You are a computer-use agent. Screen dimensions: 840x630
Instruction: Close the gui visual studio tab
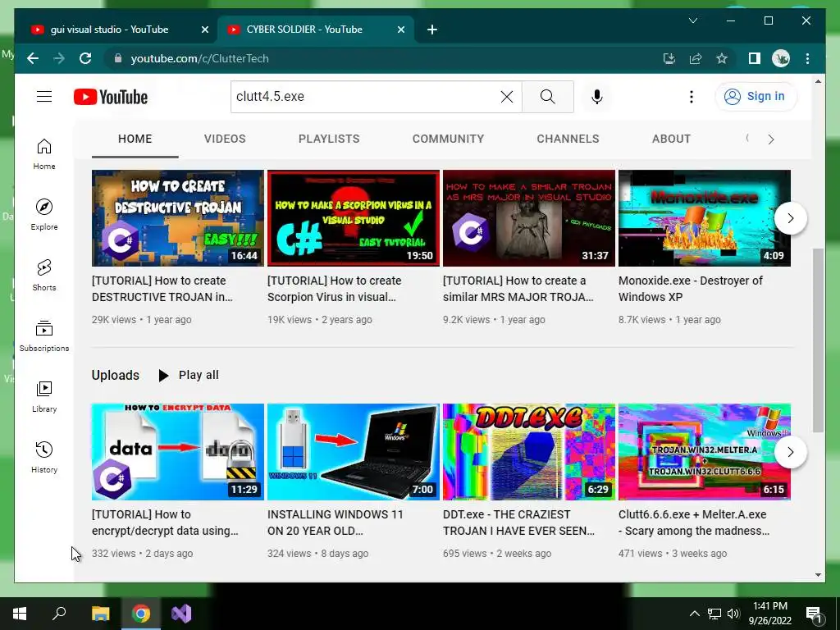204,30
